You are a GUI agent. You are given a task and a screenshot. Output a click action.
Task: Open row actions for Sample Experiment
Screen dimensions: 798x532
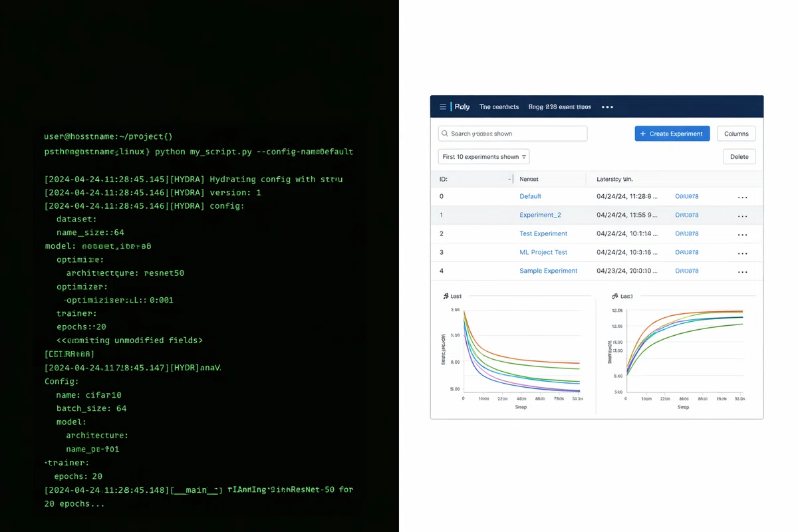coord(743,271)
